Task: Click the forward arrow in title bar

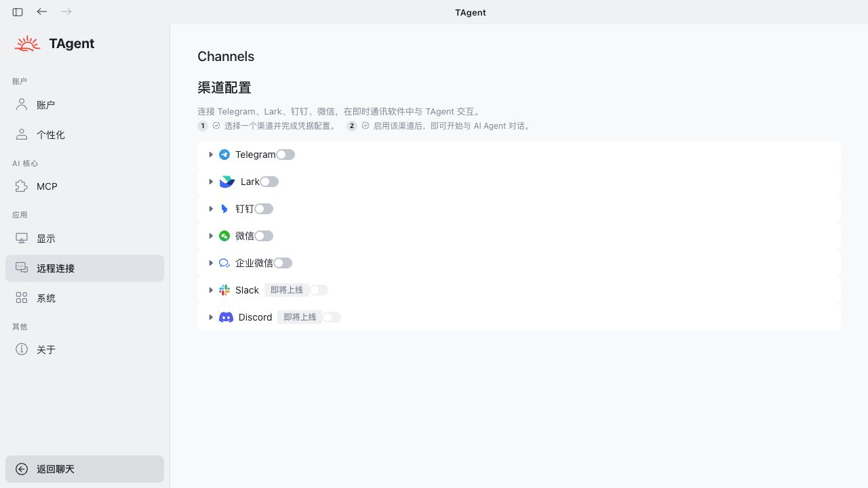Action: pos(66,12)
